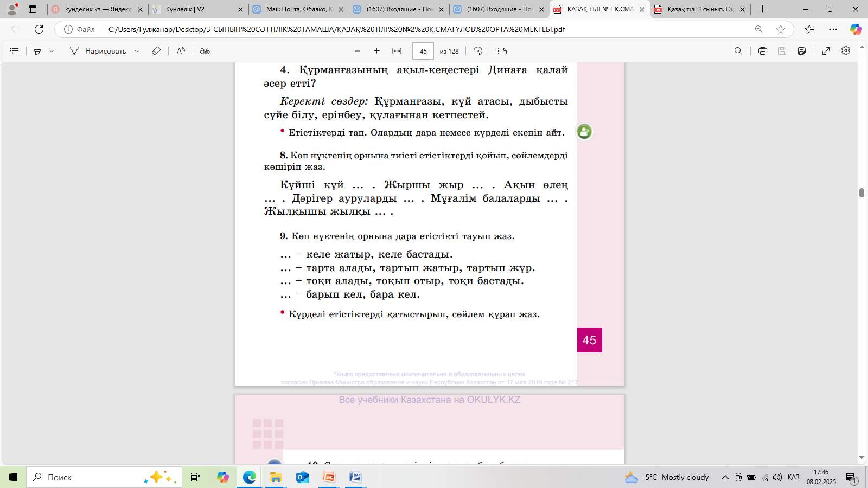Open a new browser tab
868x488 pixels.
tap(762, 9)
